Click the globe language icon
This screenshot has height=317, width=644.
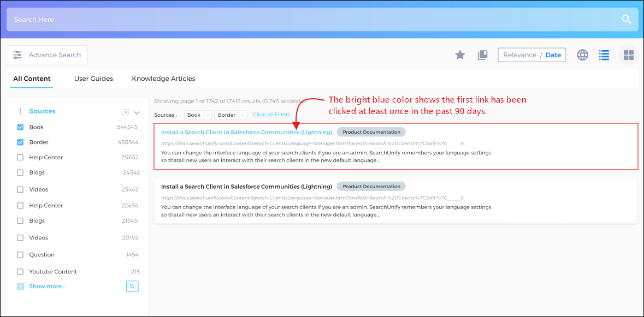pos(583,55)
